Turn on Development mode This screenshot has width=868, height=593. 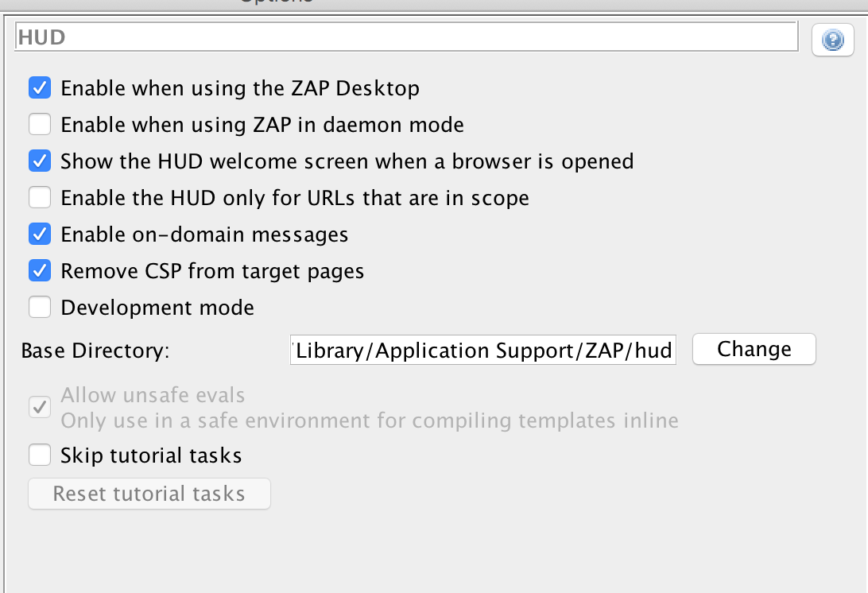coord(40,307)
